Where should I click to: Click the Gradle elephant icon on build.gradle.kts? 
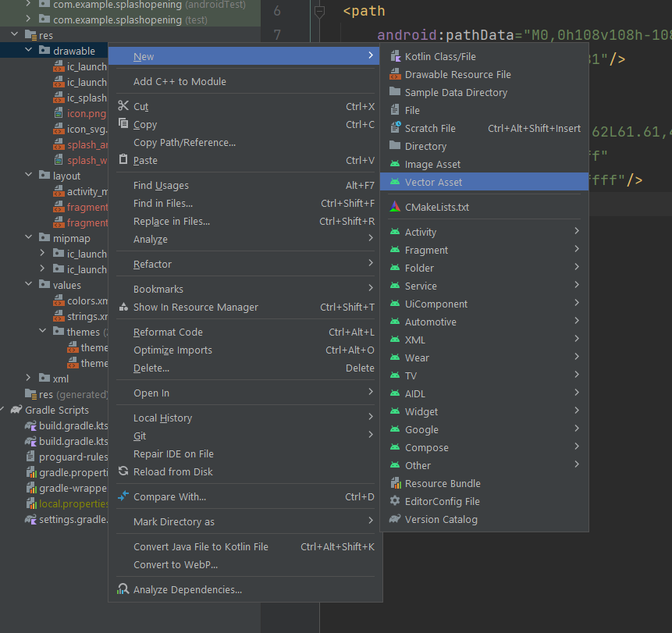tap(28, 425)
